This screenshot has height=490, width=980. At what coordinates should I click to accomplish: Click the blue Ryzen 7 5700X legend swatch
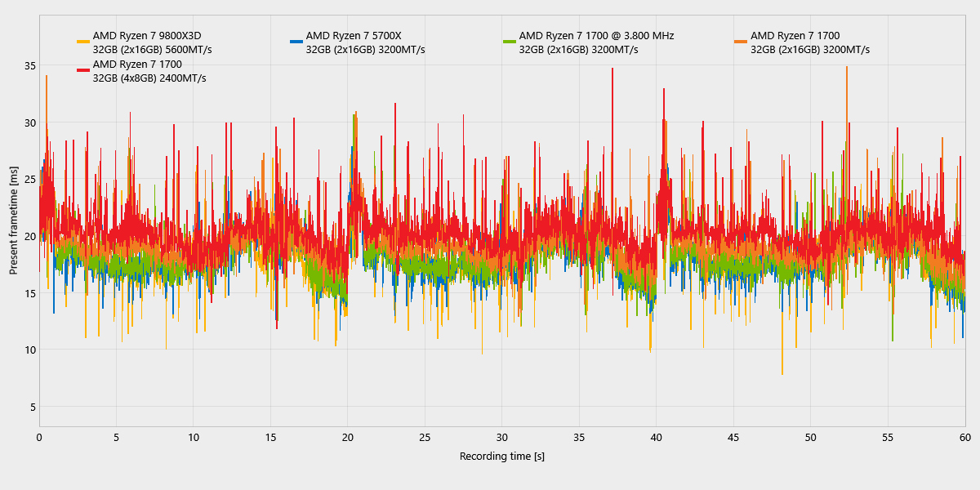(x=296, y=42)
